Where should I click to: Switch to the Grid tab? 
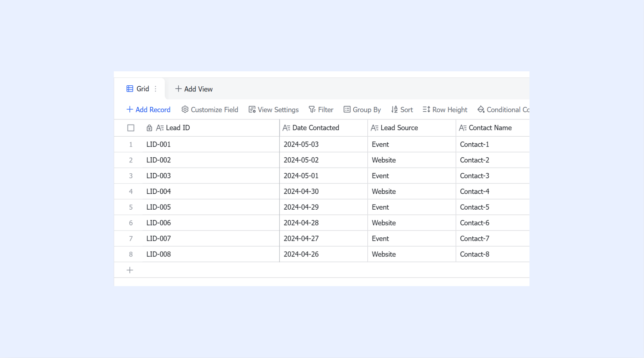tap(139, 89)
